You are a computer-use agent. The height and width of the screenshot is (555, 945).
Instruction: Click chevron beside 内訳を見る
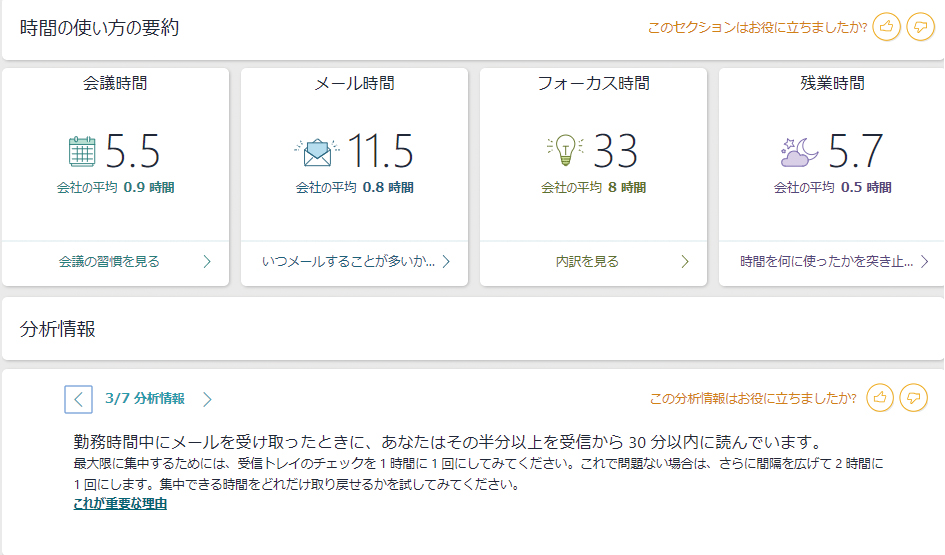click(685, 262)
